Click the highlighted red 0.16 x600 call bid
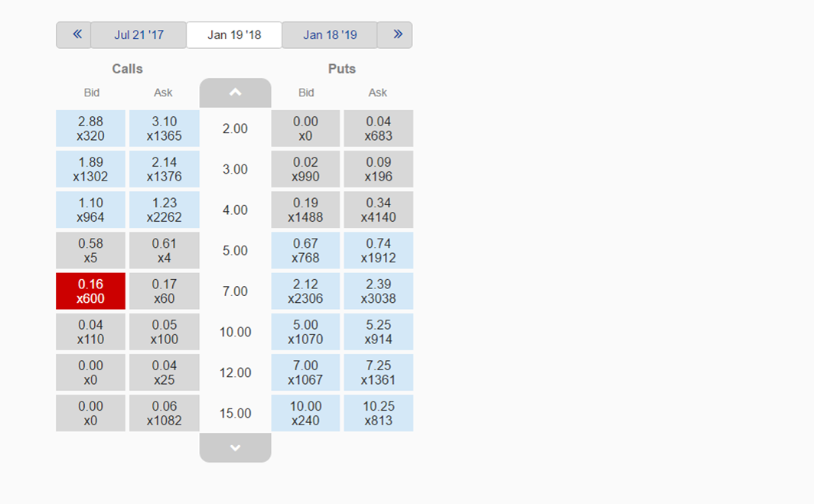The width and height of the screenshot is (814, 504). pyautogui.click(x=91, y=291)
